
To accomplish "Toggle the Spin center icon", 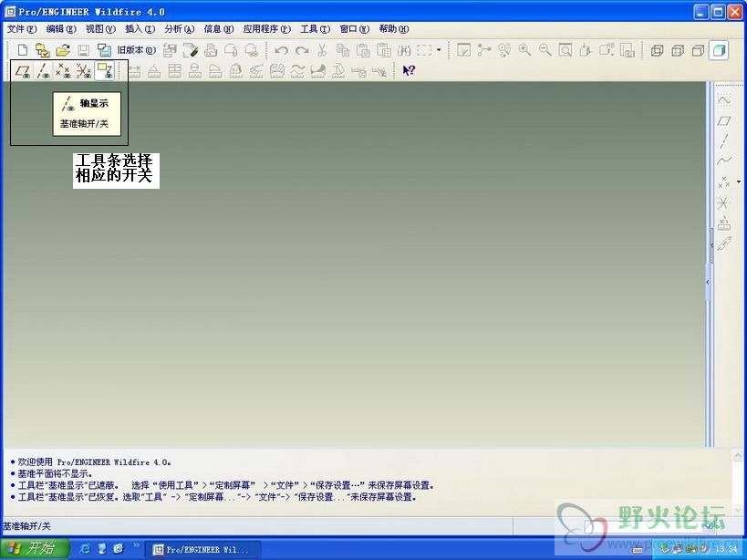I will click(x=484, y=49).
